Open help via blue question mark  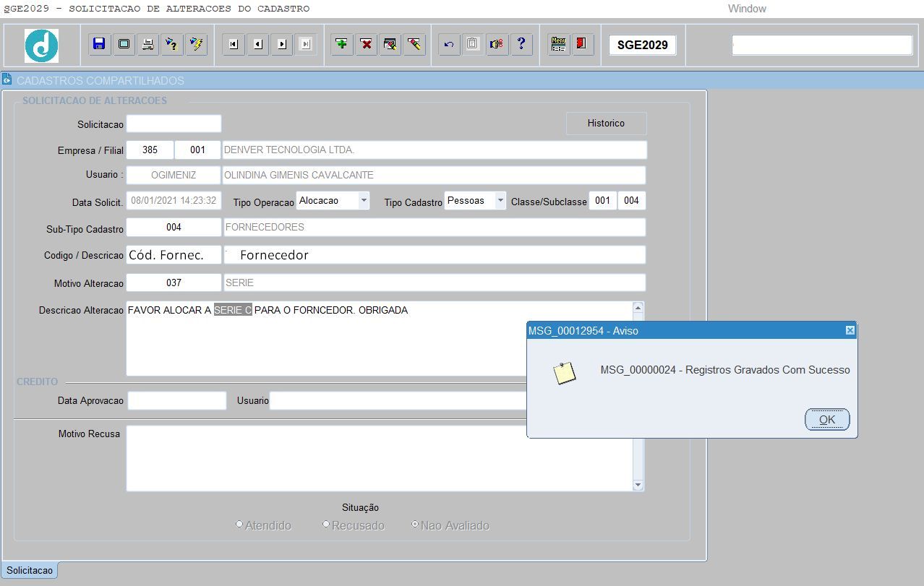(521, 44)
